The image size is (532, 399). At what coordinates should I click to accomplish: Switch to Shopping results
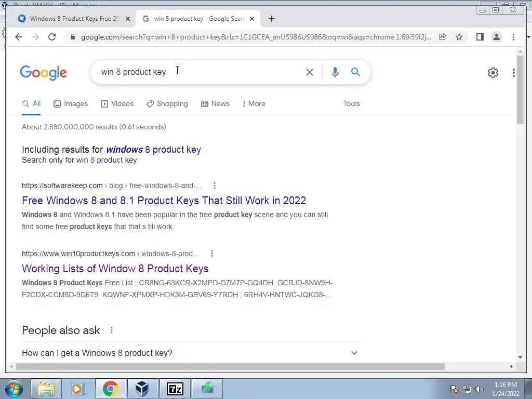click(167, 104)
